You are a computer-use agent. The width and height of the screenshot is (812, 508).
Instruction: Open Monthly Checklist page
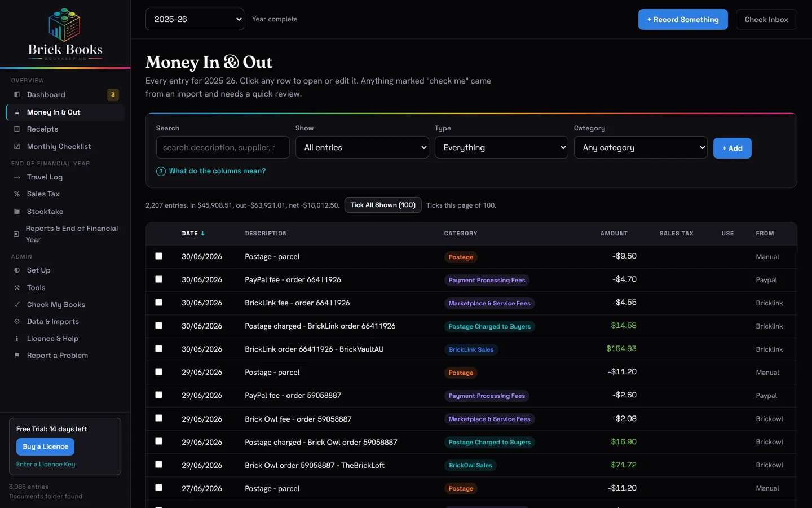65,147
